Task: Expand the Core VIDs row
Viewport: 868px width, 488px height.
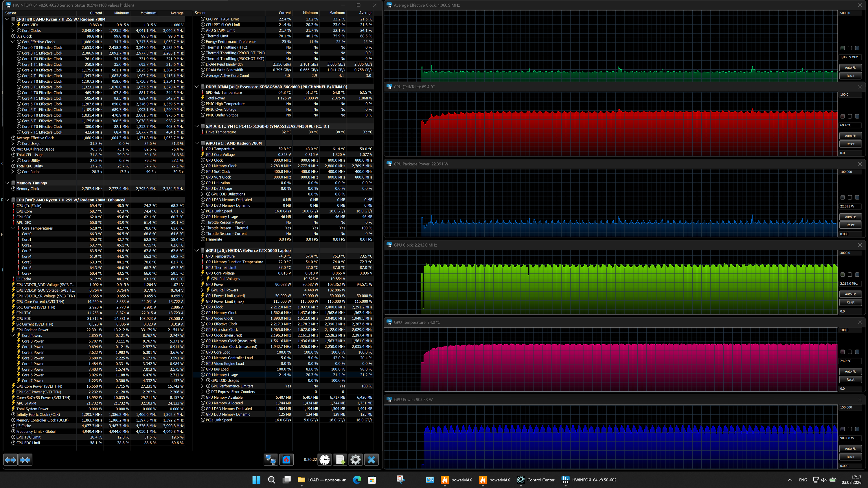Action: pos(13,25)
